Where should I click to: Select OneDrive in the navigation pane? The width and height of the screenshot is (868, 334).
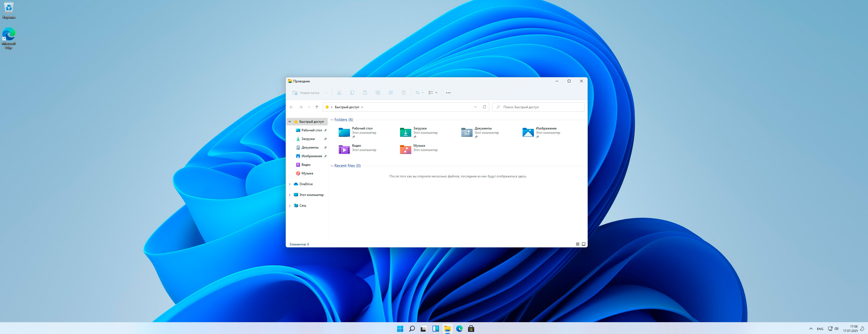coord(306,184)
